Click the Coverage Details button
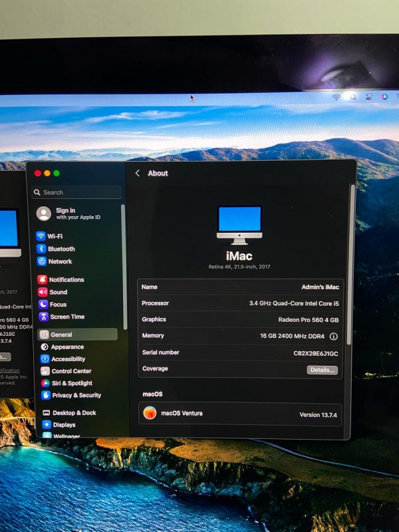 click(322, 370)
